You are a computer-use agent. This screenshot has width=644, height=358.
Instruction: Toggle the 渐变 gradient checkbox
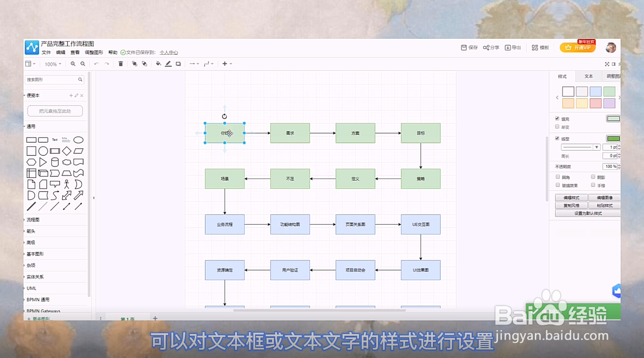click(557, 127)
